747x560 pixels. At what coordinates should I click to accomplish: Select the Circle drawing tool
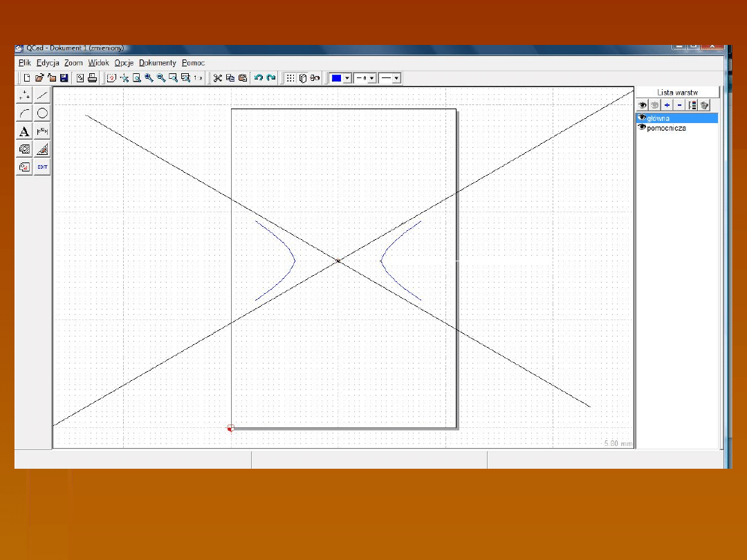click(x=42, y=113)
